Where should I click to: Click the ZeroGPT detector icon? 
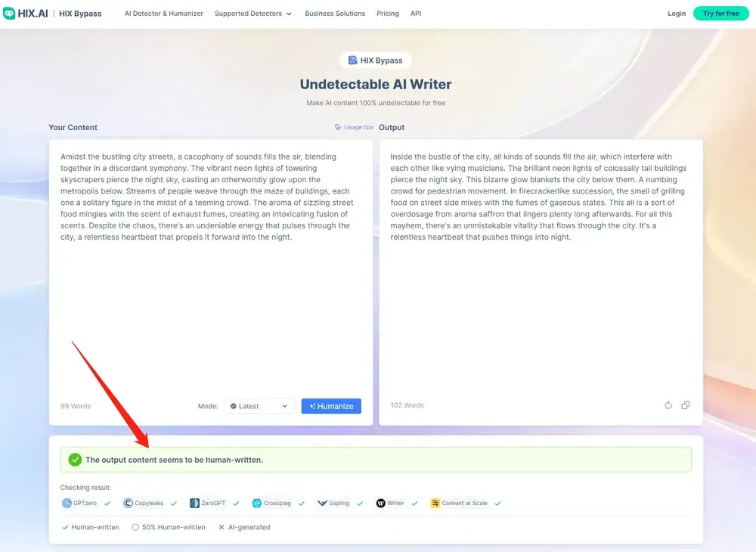[195, 503]
